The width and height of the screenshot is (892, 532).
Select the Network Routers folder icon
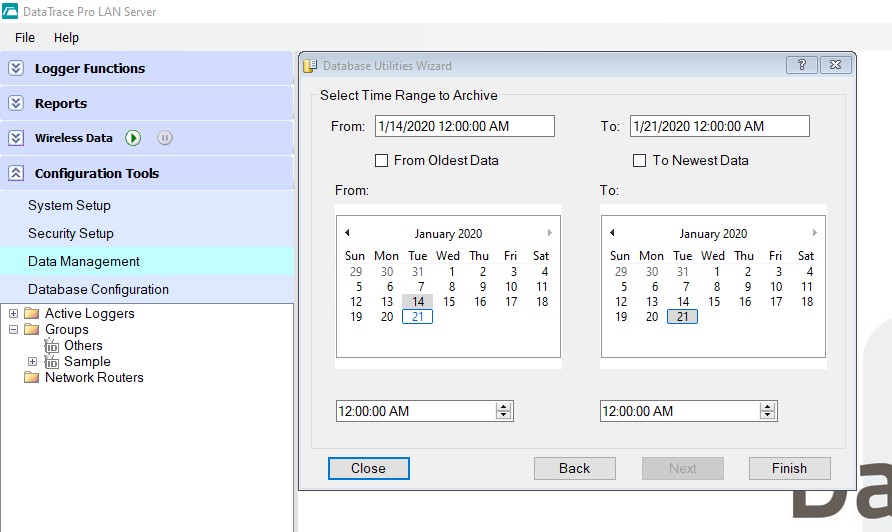coord(32,377)
